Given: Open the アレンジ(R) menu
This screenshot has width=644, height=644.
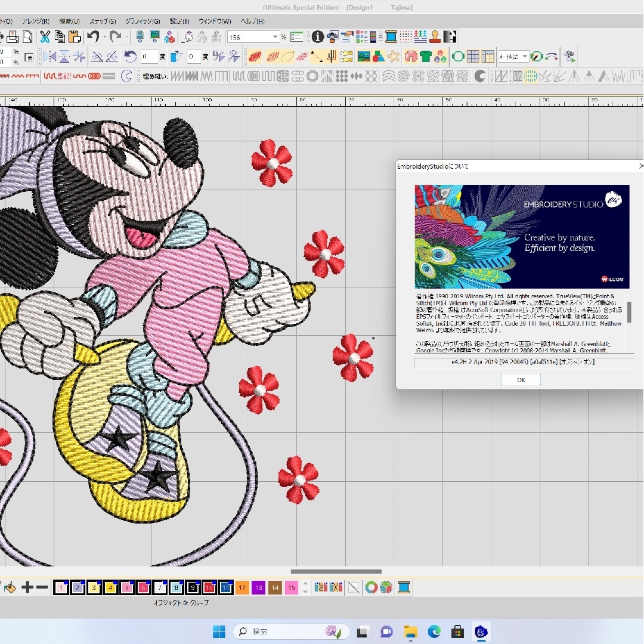Looking at the screenshot, I should 36,21.
